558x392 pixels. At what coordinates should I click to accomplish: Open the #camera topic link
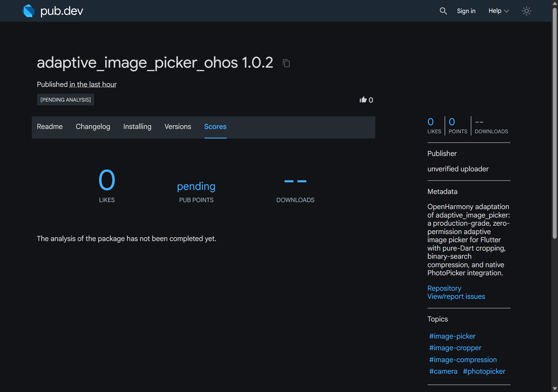(443, 371)
